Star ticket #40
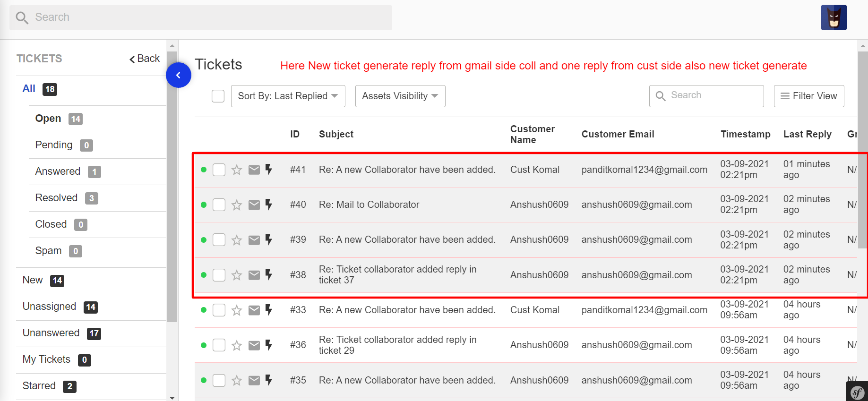The height and width of the screenshot is (401, 868). coord(237,205)
